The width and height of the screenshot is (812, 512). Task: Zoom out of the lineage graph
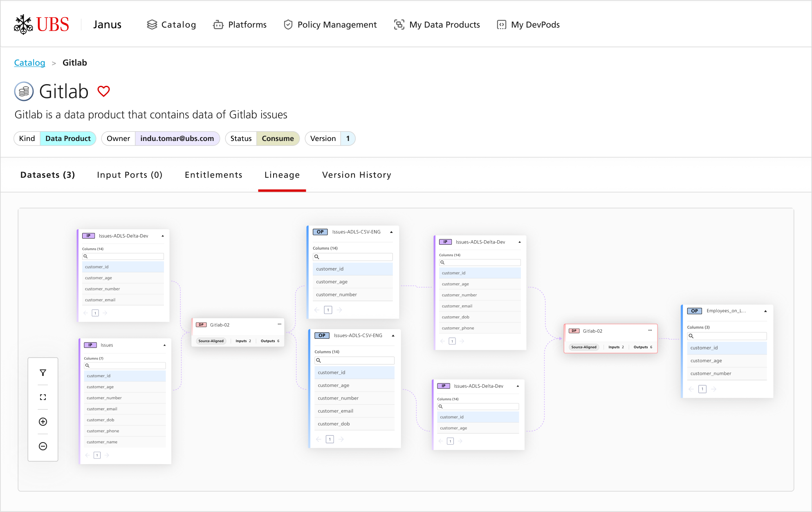click(x=43, y=446)
